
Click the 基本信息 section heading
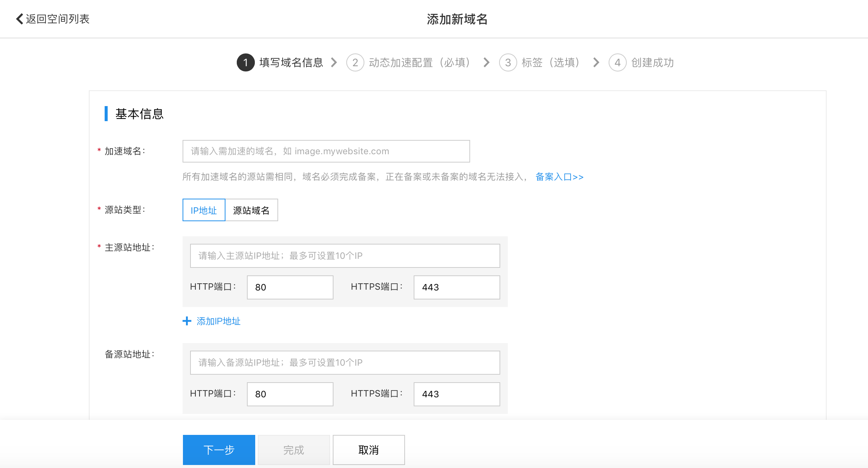(x=139, y=114)
